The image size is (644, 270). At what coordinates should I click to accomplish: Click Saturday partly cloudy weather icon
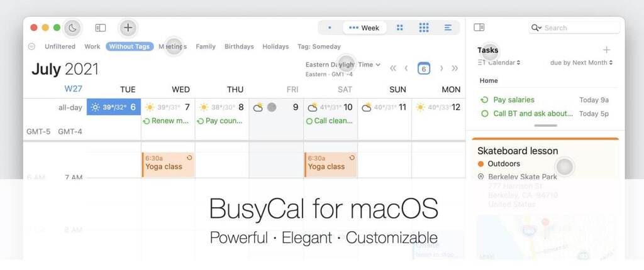click(x=312, y=107)
